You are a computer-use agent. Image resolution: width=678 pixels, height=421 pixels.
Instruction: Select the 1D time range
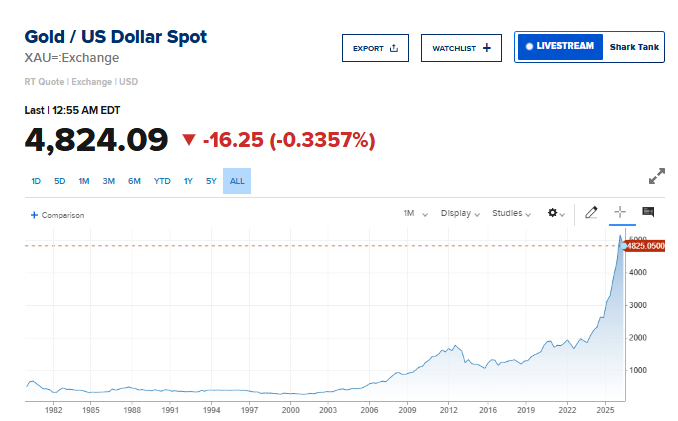coord(36,181)
